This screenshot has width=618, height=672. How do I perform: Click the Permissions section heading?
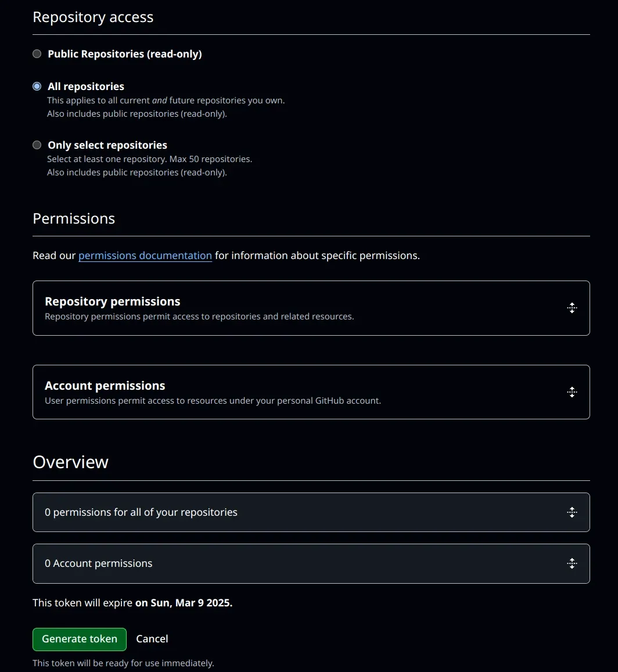[x=74, y=218]
